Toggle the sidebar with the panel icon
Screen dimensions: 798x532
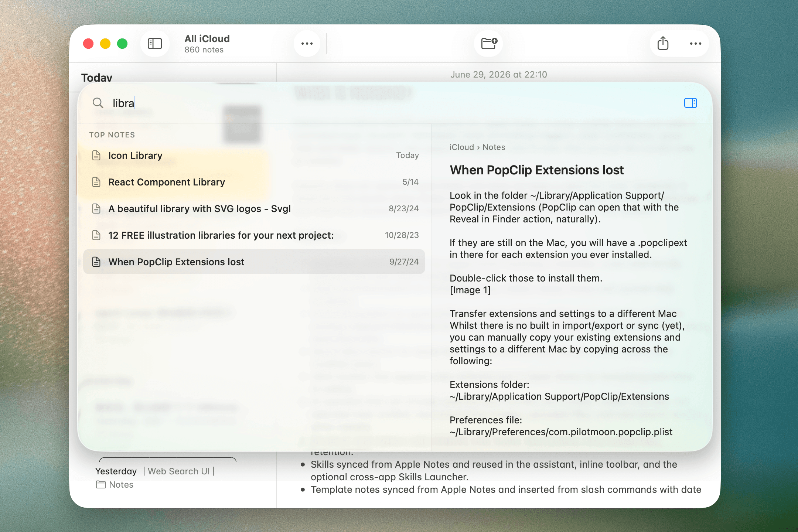155,44
